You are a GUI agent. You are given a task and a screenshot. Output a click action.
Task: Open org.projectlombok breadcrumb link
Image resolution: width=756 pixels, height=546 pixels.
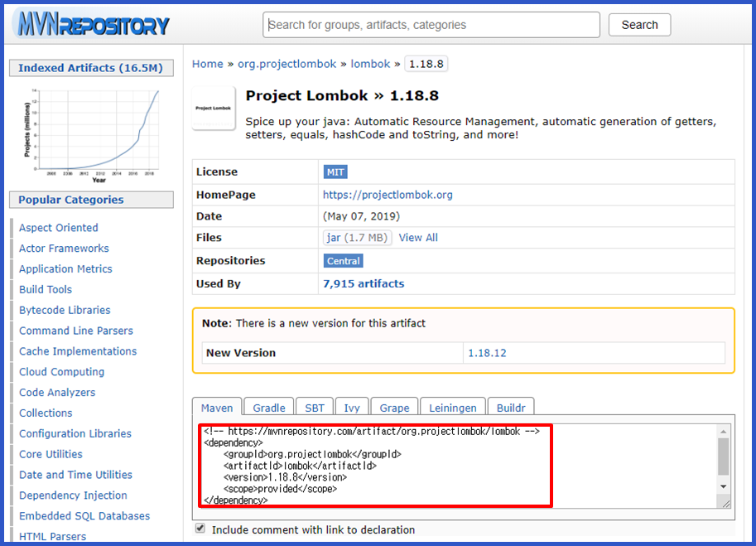tap(287, 64)
